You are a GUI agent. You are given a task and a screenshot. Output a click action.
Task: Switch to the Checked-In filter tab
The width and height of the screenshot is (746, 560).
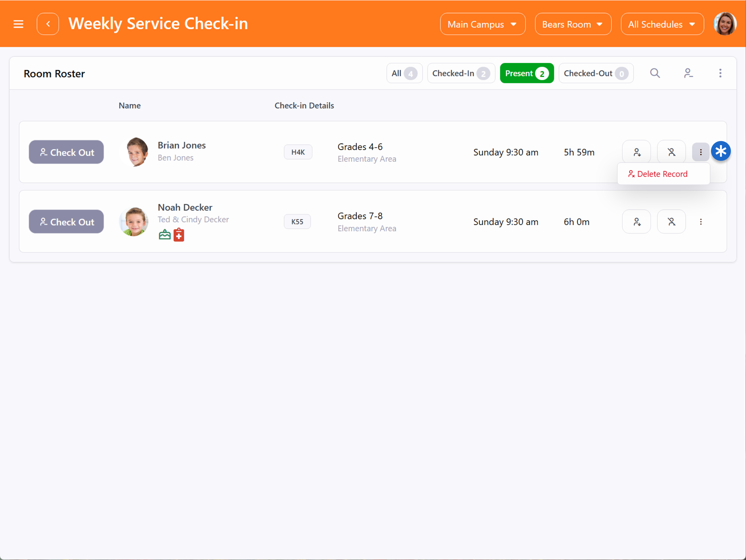461,73
